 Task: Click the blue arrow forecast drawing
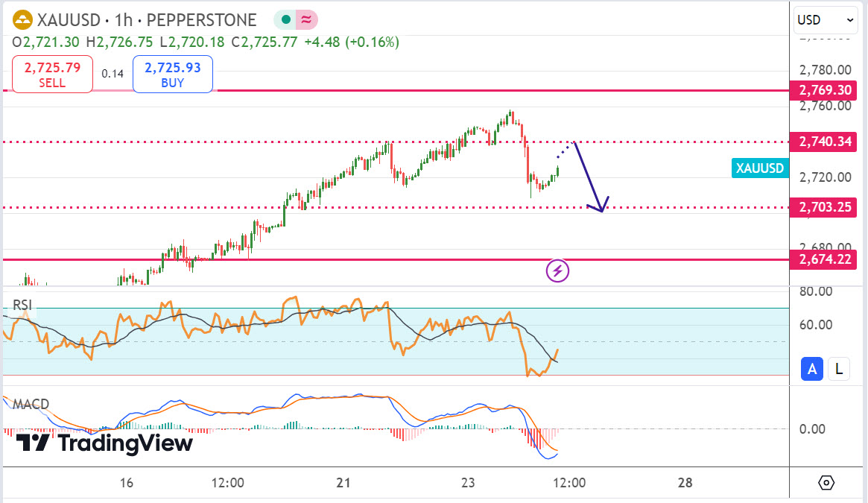click(586, 174)
